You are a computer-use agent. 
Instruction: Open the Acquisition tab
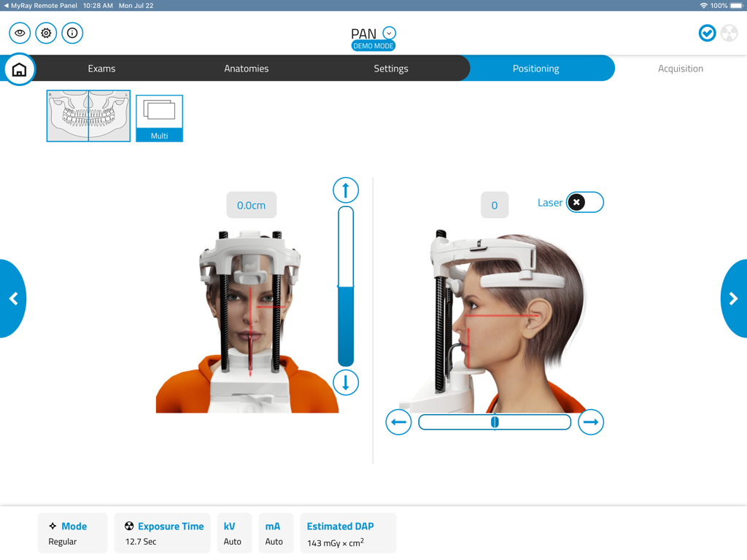click(x=680, y=68)
